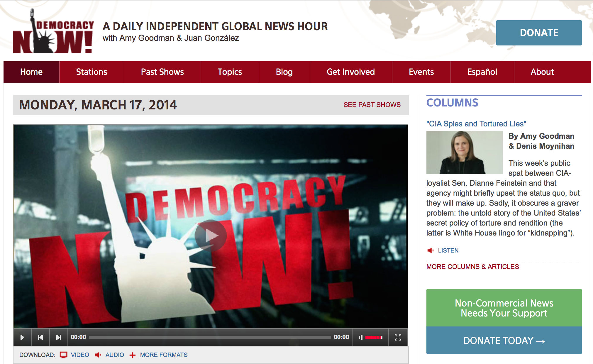Download the AUDIO file link
This screenshot has width=593, height=364.
(115, 355)
